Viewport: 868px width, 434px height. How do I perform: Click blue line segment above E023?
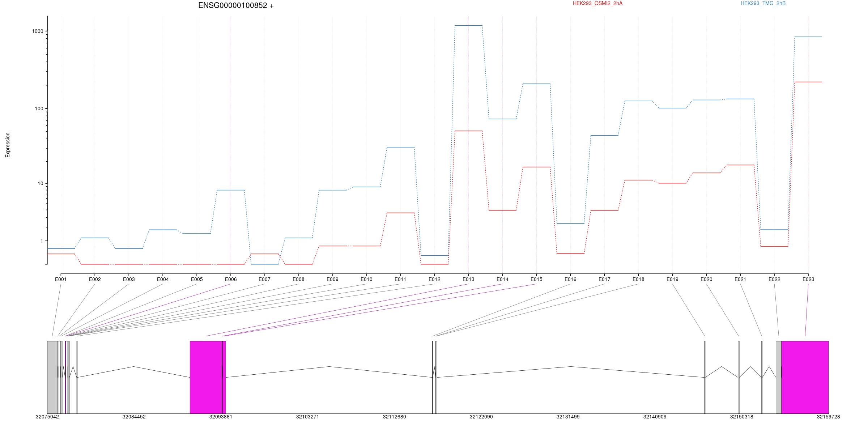point(808,37)
